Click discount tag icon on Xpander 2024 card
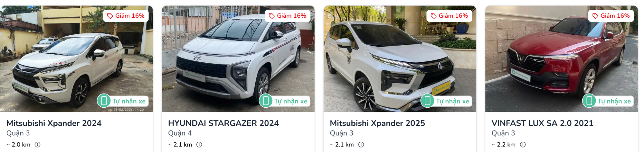 coord(110,16)
